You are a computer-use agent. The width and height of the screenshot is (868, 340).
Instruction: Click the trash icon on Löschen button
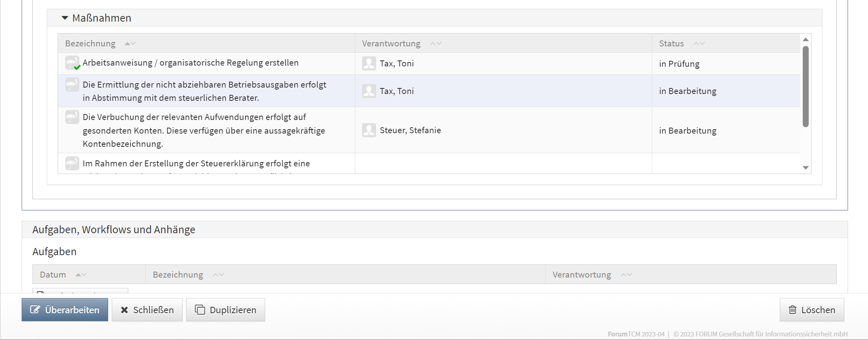tap(792, 310)
